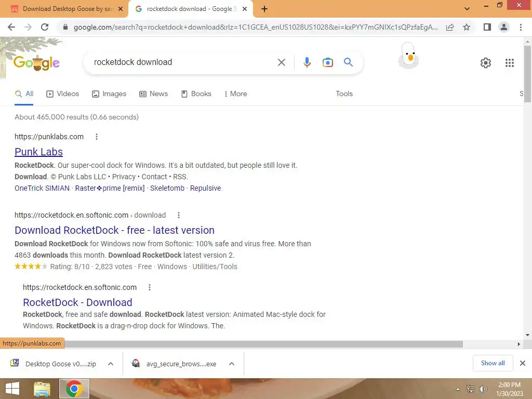
Task: Open options for softonic download result
Action: pyautogui.click(x=179, y=215)
